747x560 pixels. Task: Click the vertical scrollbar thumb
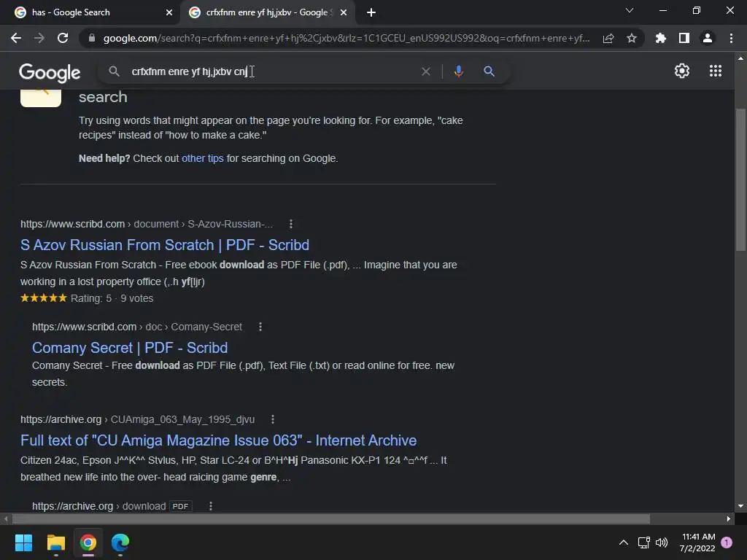click(x=740, y=179)
